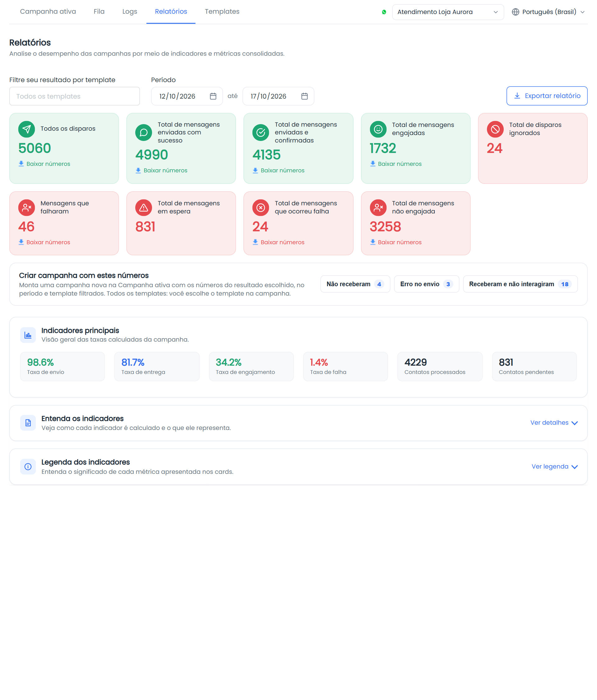Click the warning triangle icon on mensagens em espera
Image resolution: width=597 pixels, height=700 pixels.
(x=144, y=208)
